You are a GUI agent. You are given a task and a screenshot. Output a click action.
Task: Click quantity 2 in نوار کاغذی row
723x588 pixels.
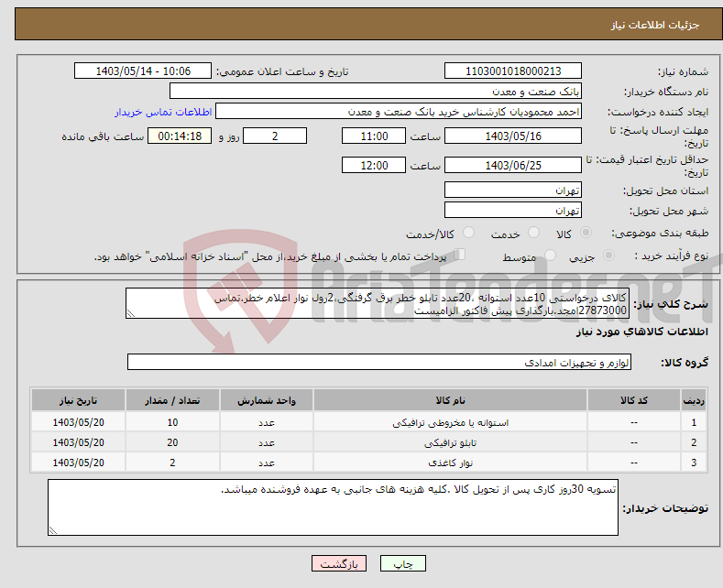tap(172, 463)
